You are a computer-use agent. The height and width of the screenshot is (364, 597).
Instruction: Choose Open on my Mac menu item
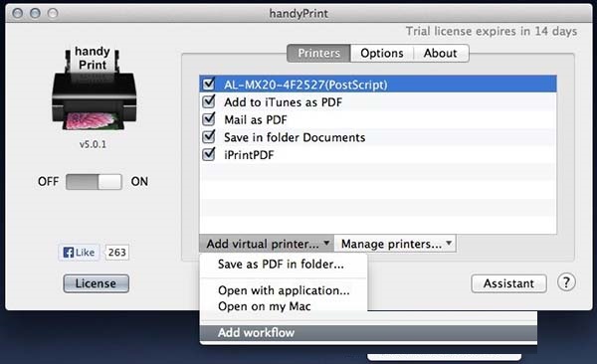pos(284,306)
